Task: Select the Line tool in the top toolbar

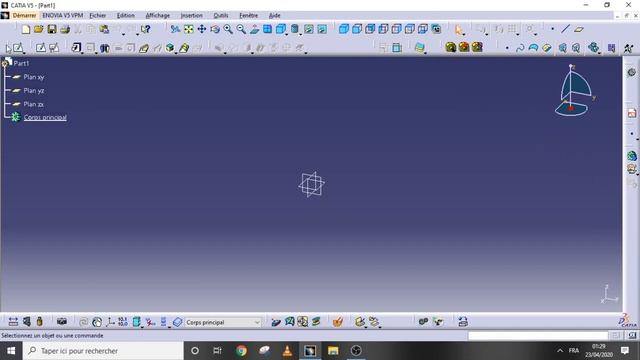Action: [565, 29]
